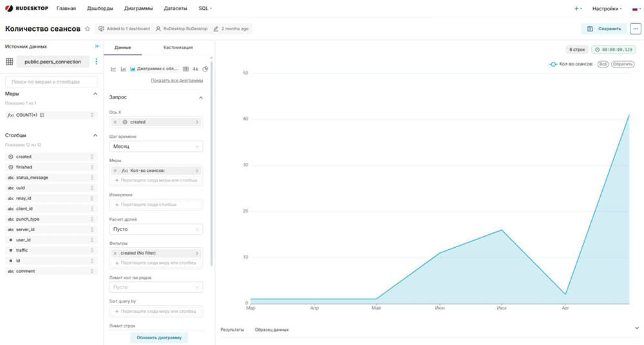Open the dataset three-dot options menu
The image size is (644, 345).
[x=97, y=62]
